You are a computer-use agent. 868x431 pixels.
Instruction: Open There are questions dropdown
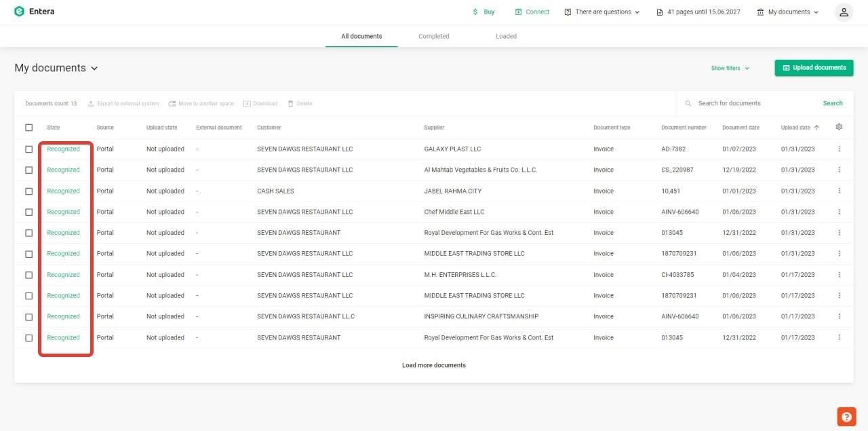coord(602,12)
